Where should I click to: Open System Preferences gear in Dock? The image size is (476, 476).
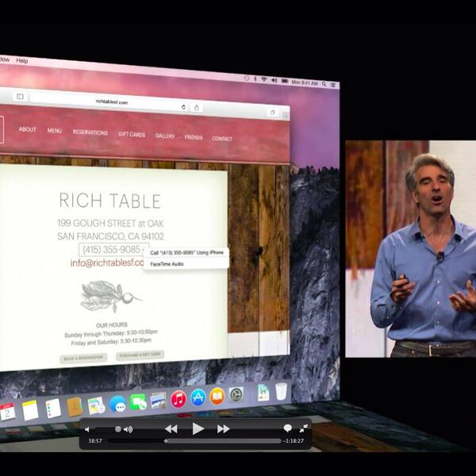click(236, 394)
